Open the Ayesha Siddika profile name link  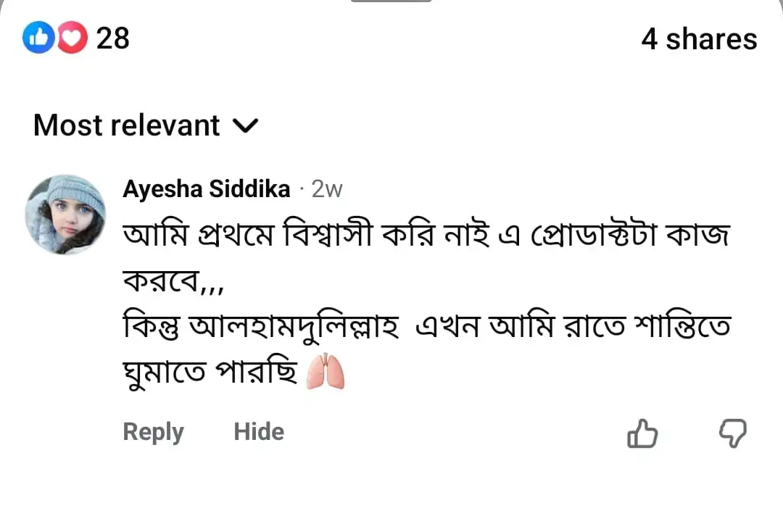(x=207, y=189)
